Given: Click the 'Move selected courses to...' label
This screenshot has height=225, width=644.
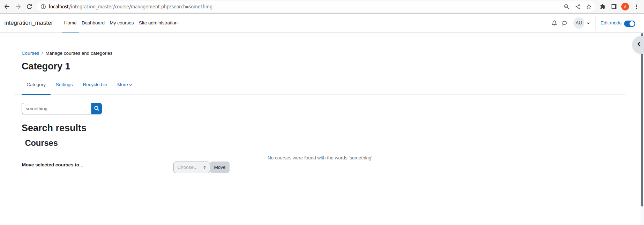Looking at the screenshot, I should click(x=53, y=165).
